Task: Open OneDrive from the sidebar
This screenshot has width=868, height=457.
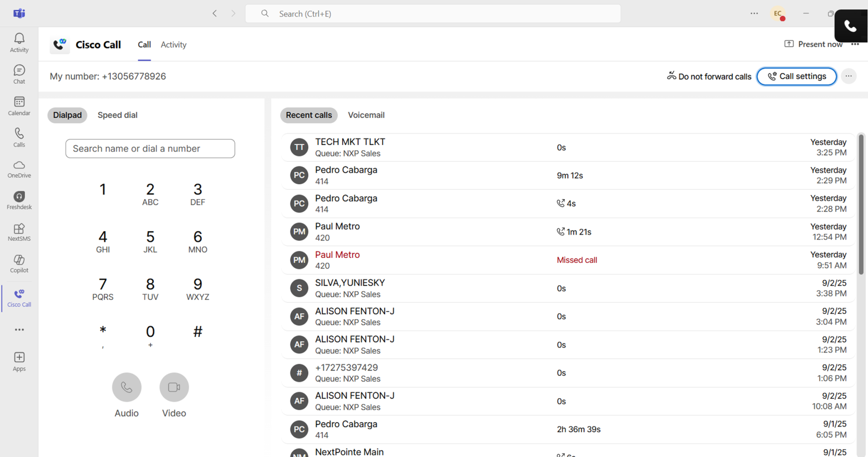Action: click(x=19, y=169)
